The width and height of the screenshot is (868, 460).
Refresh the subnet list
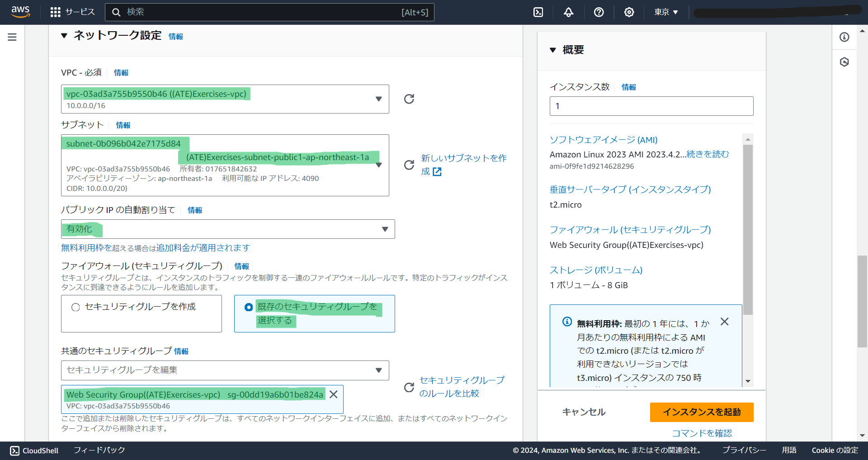point(409,165)
